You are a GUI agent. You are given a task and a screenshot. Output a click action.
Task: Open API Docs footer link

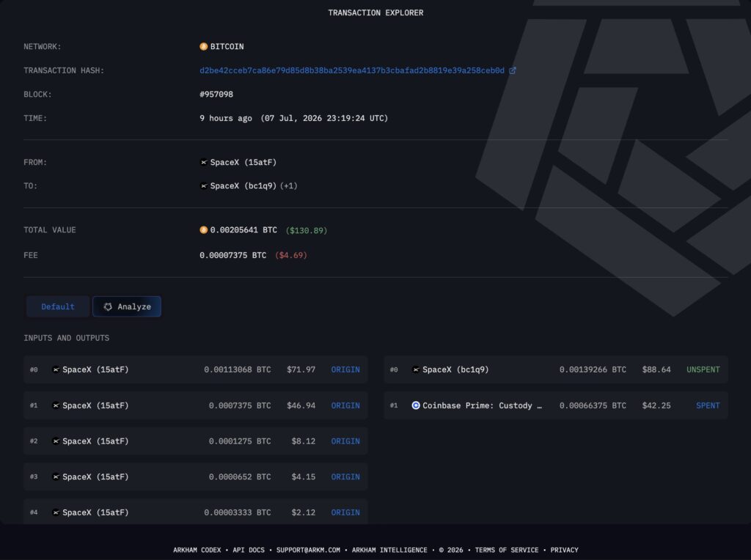(x=249, y=550)
